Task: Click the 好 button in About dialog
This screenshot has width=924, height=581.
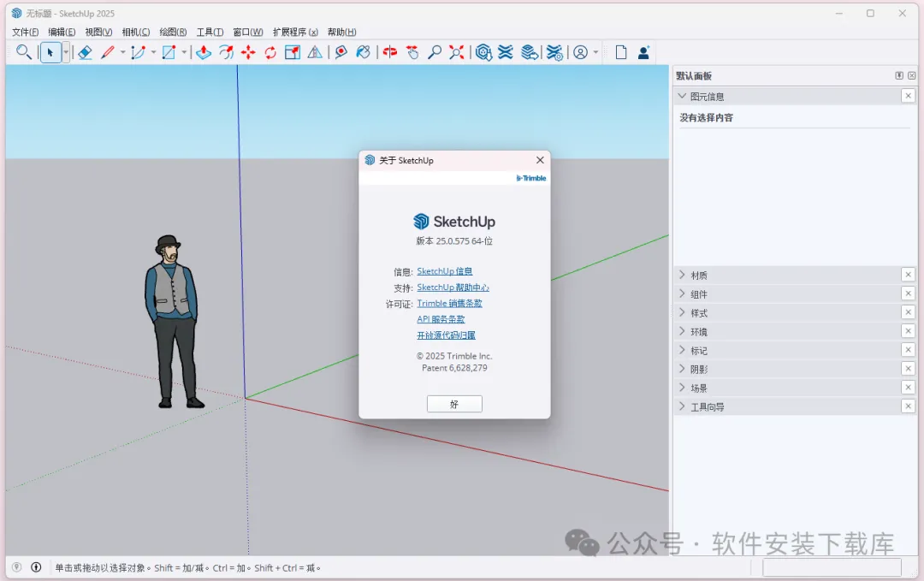Action: (454, 404)
